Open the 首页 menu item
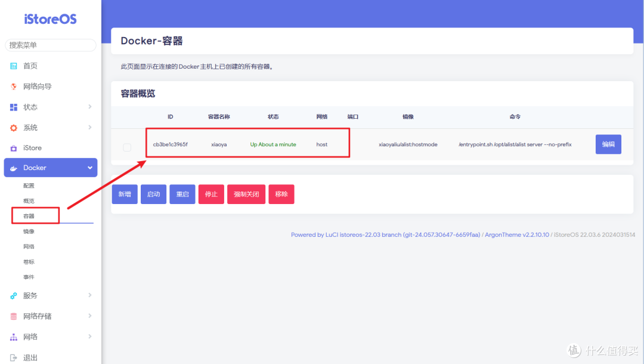 (x=30, y=66)
